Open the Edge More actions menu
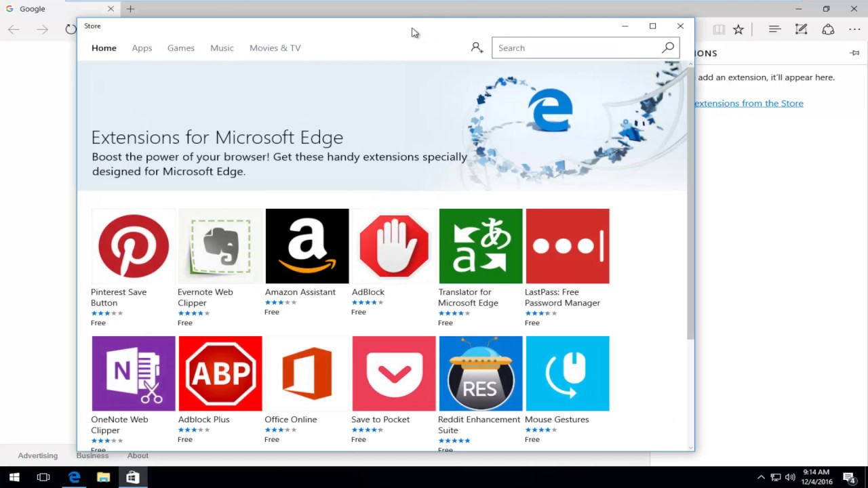868x488 pixels. (854, 29)
